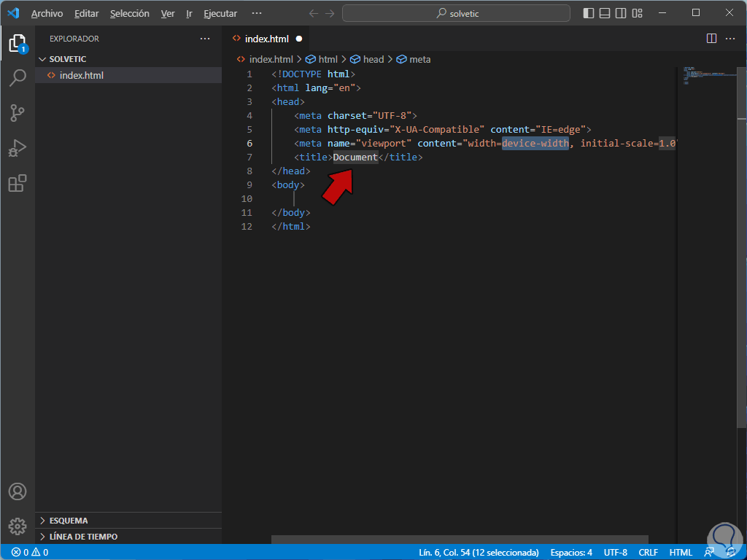Toggle the bottom panel layout button

point(605,13)
